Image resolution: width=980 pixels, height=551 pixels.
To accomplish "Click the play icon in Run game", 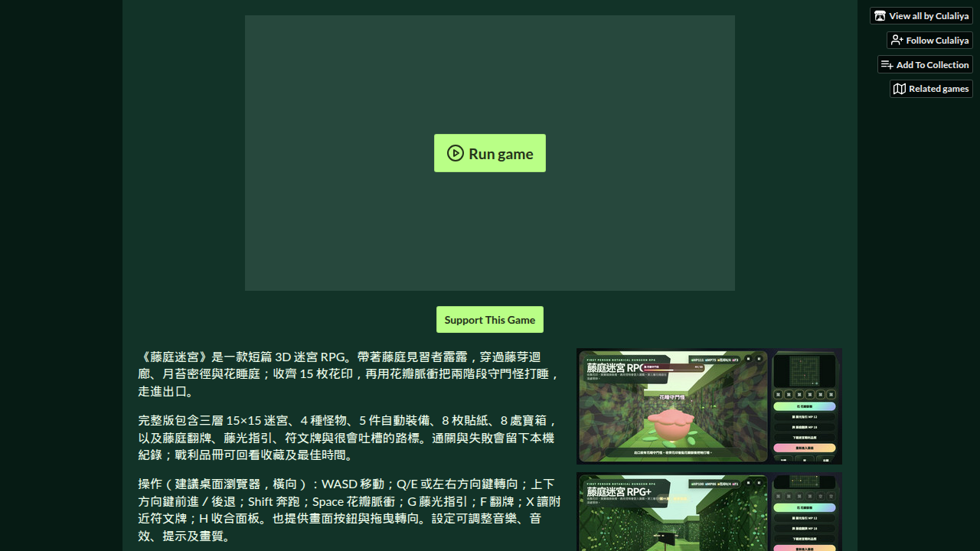I will point(456,153).
